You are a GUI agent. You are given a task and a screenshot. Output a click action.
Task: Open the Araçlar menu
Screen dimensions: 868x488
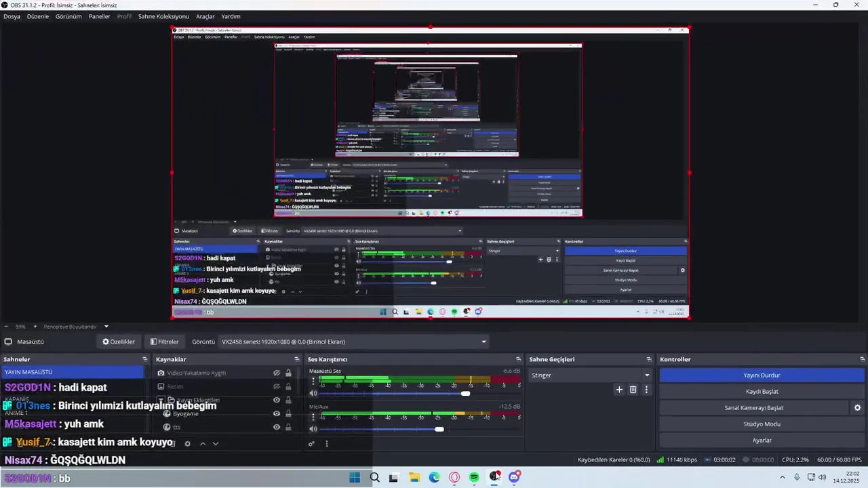[x=205, y=16]
